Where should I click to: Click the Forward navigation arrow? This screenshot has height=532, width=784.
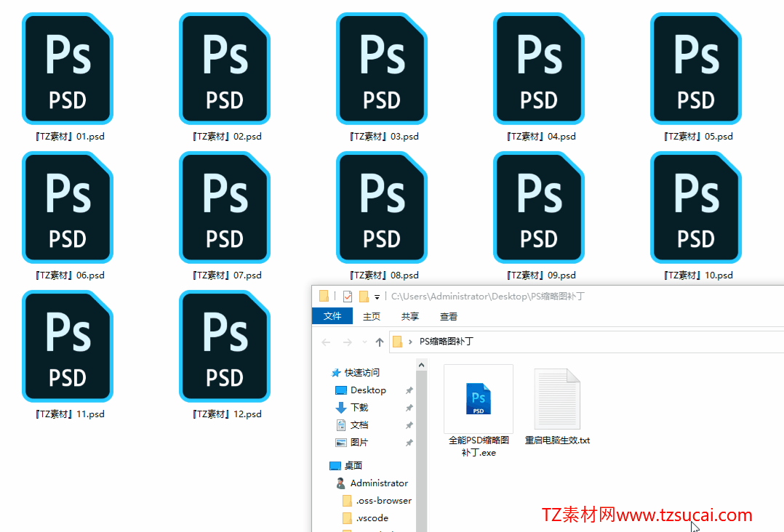pyautogui.click(x=347, y=342)
